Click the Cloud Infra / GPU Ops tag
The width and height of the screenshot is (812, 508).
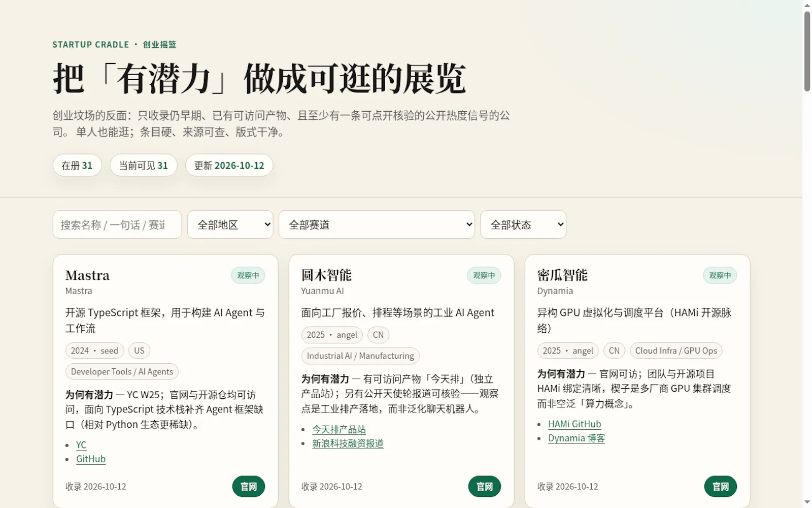[x=676, y=351]
